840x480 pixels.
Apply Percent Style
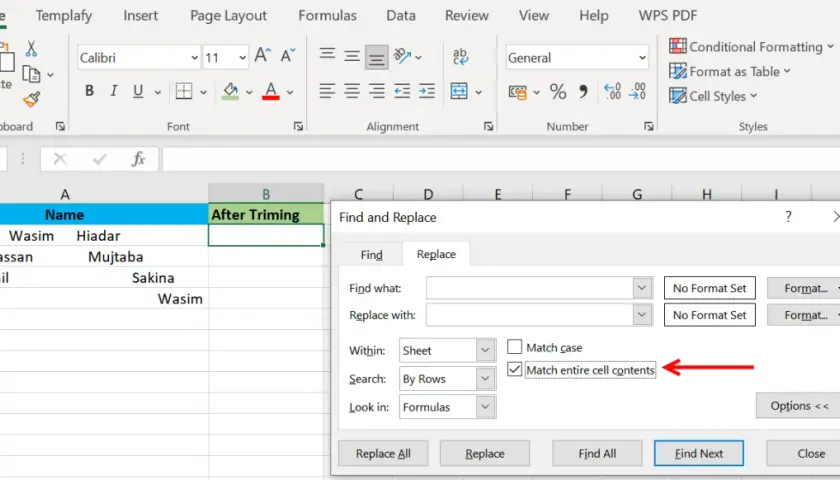coord(558,92)
